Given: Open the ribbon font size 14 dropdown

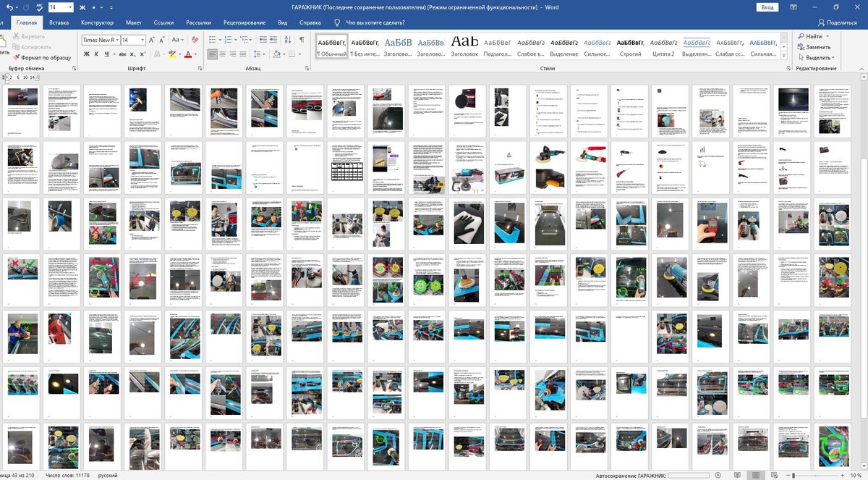Looking at the screenshot, I should pos(142,40).
